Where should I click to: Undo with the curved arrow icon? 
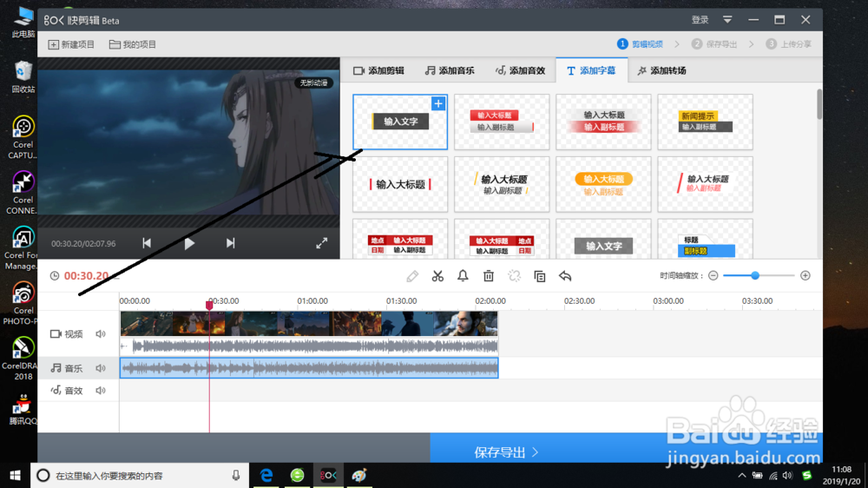(x=565, y=276)
